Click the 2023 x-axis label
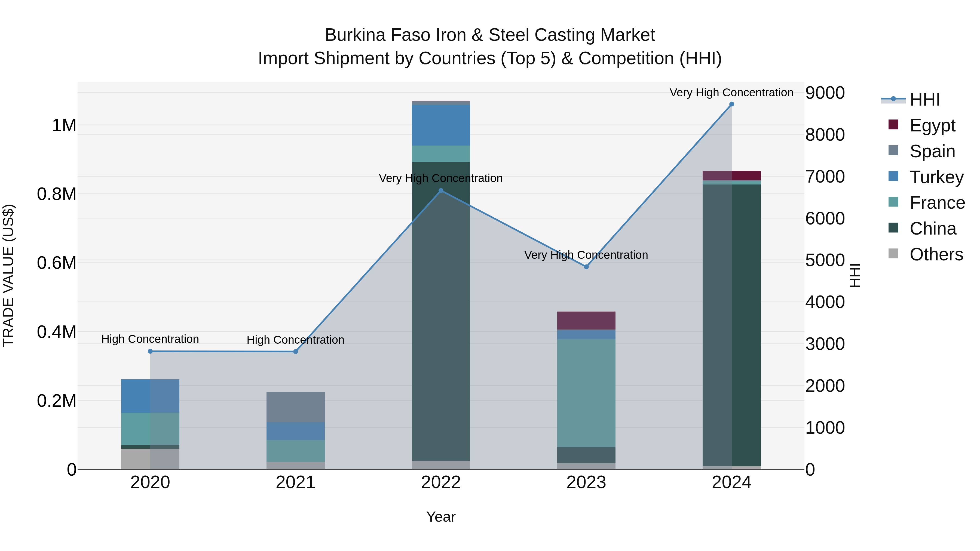The width and height of the screenshot is (980, 551). [586, 482]
